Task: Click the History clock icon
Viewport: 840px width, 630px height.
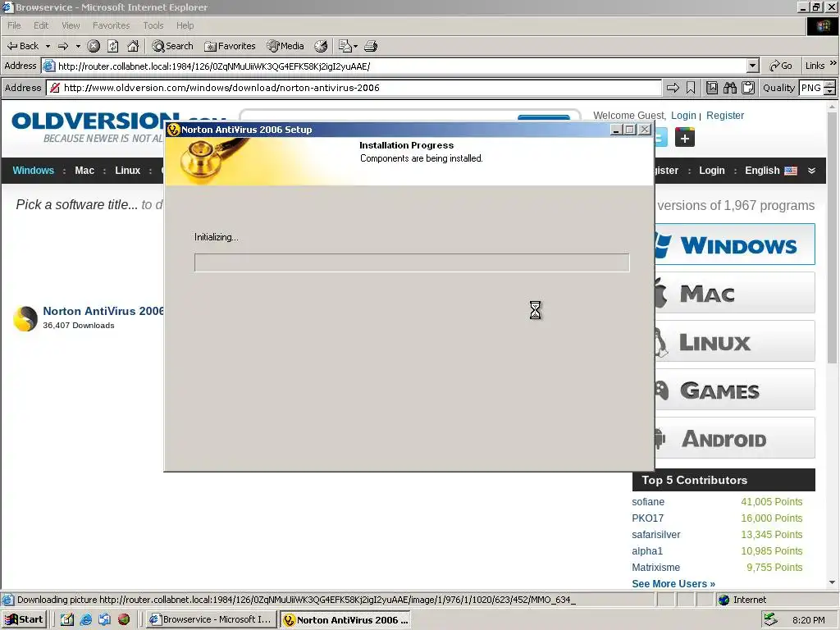Action: tap(321, 46)
